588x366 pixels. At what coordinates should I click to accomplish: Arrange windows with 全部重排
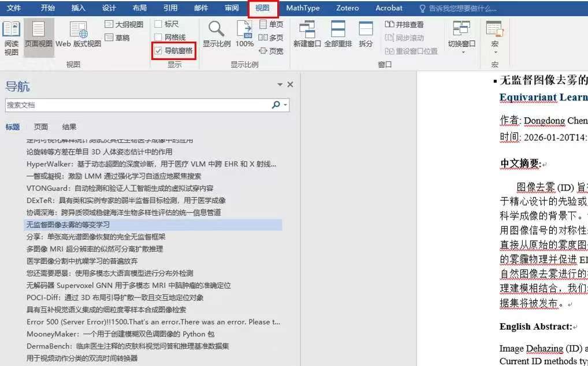(x=339, y=35)
